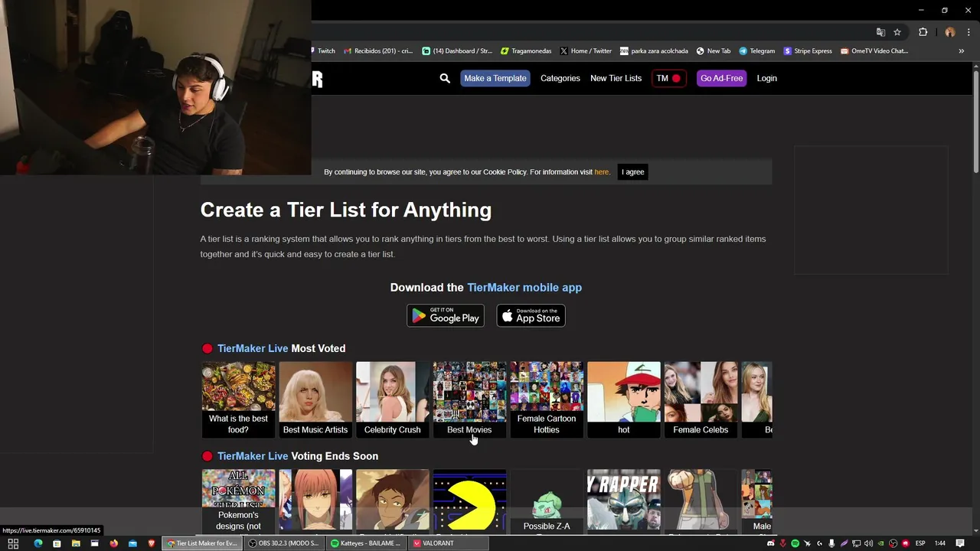Open the Best Movies tier list
Viewport: 980px width, 551px height.
(469, 399)
